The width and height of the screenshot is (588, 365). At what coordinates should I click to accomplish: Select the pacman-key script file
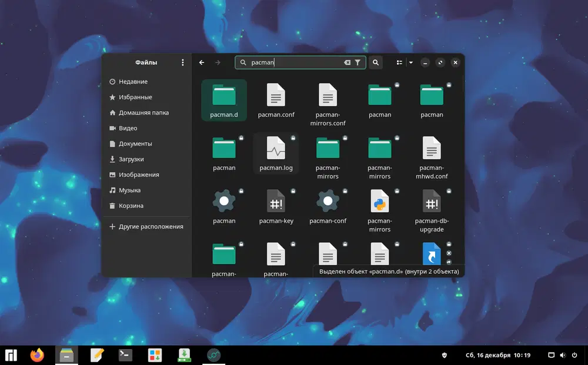click(276, 201)
